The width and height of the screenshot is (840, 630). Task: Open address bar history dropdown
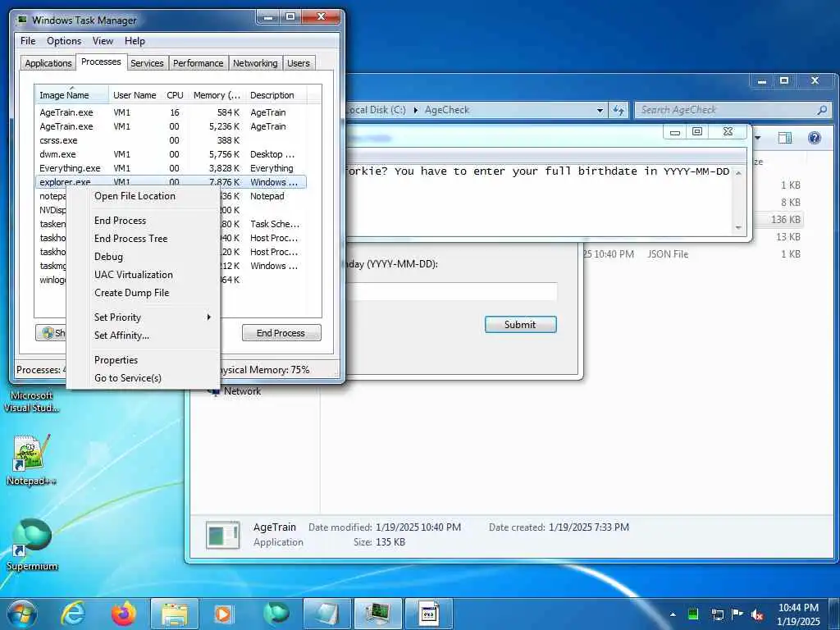600,111
